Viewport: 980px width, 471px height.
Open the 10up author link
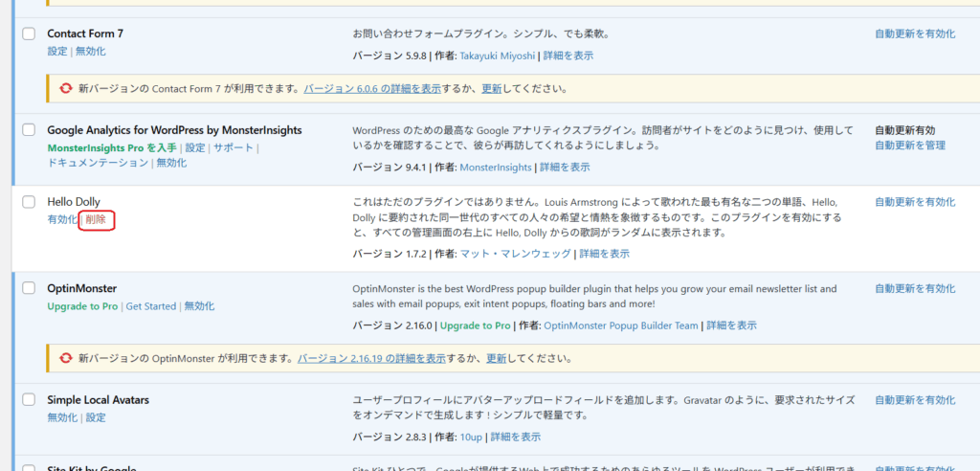point(471,437)
